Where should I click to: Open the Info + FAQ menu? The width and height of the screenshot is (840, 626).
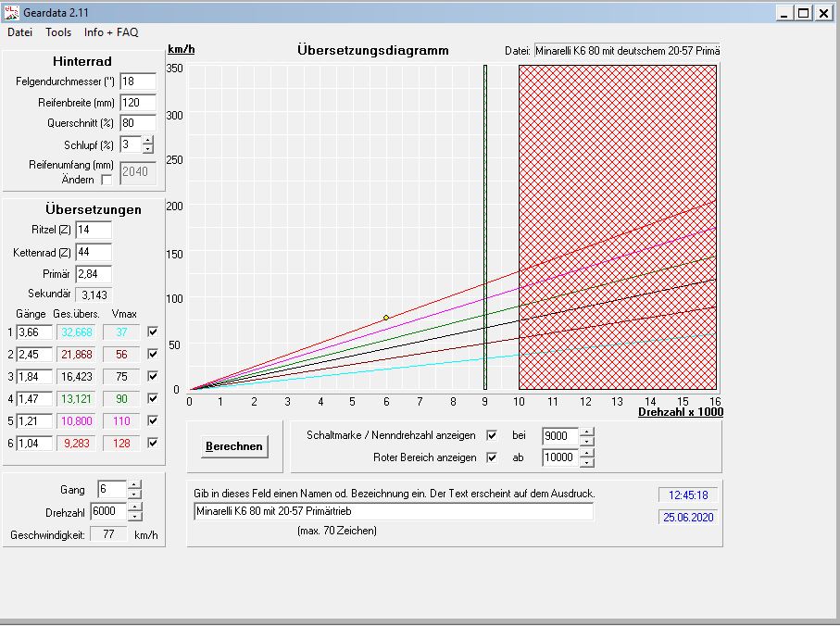[110, 31]
